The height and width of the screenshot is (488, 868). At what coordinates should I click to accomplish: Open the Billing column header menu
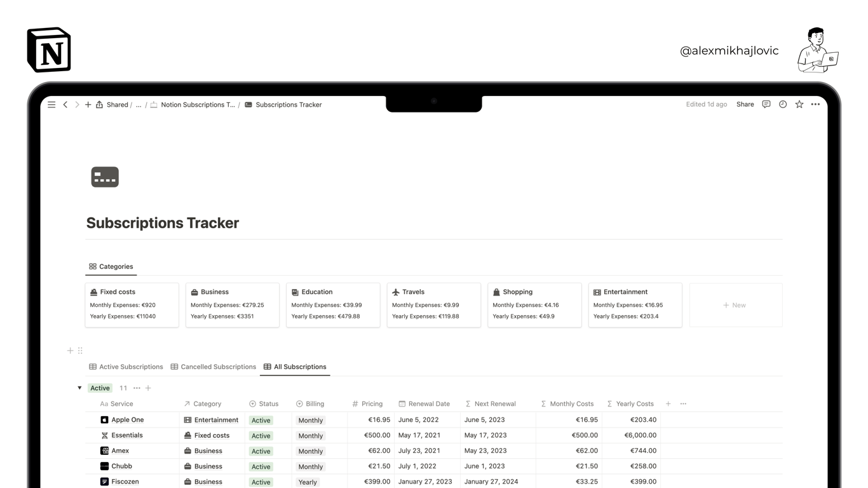(x=310, y=403)
